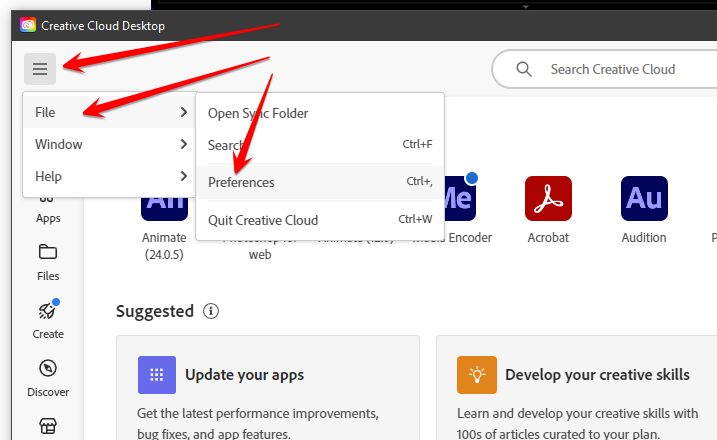Open the Marketplace storefront sidebar icon
717x440 pixels.
click(x=48, y=426)
